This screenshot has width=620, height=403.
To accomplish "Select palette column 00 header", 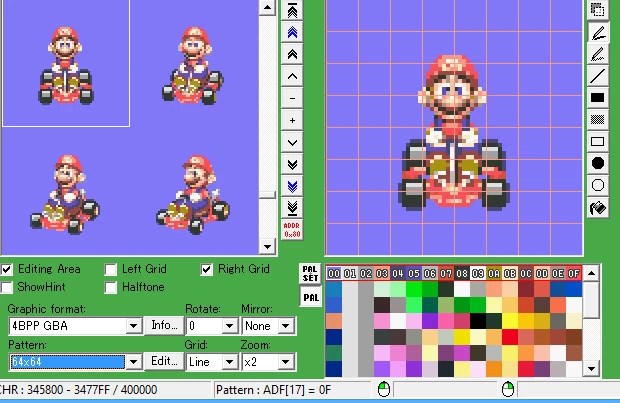I will (x=334, y=273).
